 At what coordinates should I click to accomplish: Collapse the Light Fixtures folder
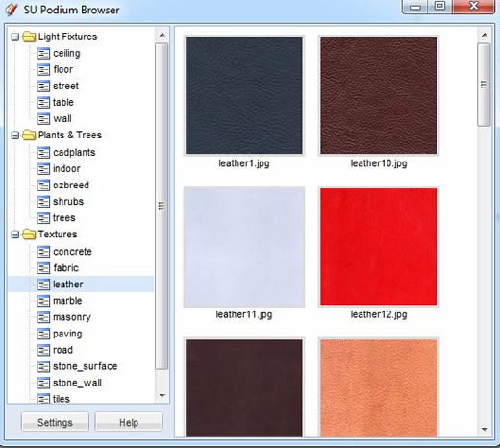click(14, 37)
